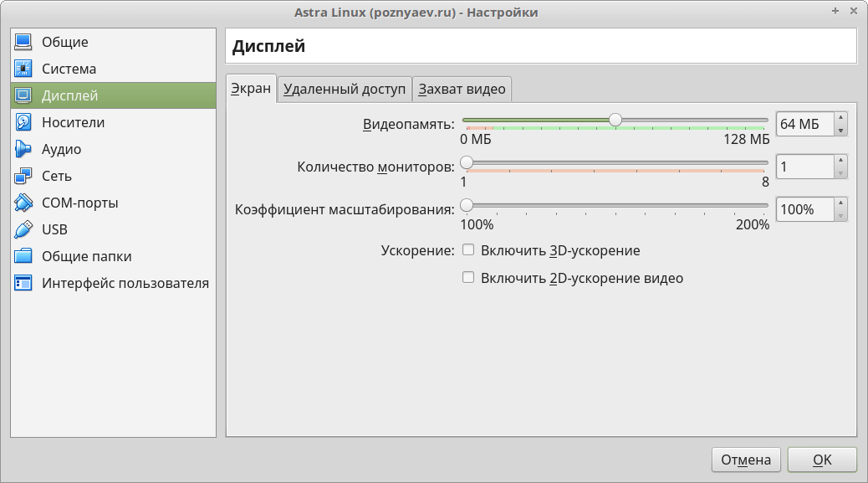Click the 128 МБ maximum label
The width and height of the screenshot is (868, 483).
(746, 139)
